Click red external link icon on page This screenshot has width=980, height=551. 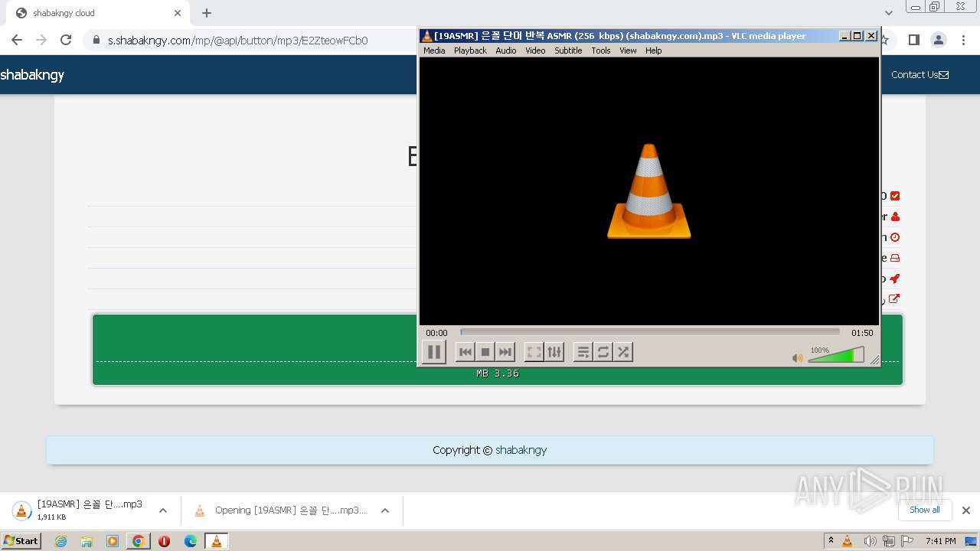point(894,298)
